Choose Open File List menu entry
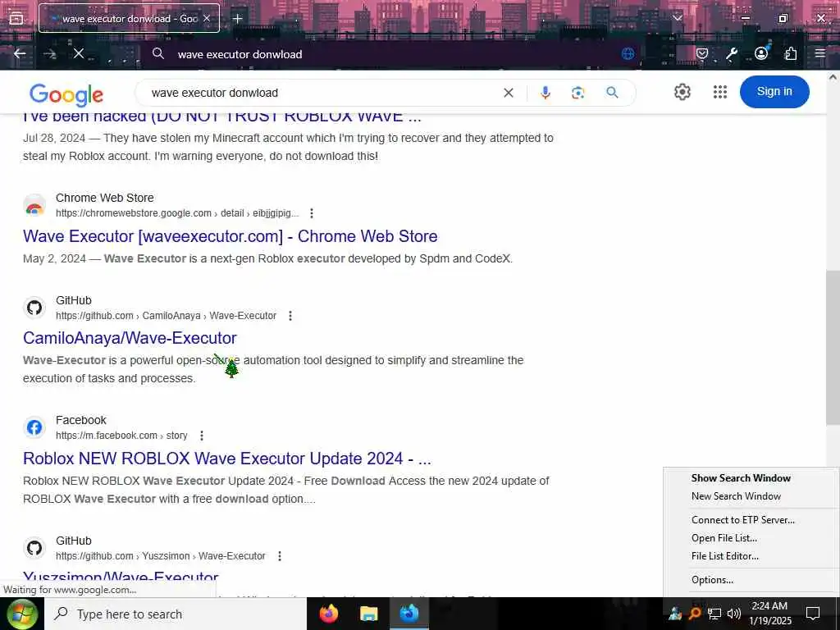 pyautogui.click(x=724, y=538)
